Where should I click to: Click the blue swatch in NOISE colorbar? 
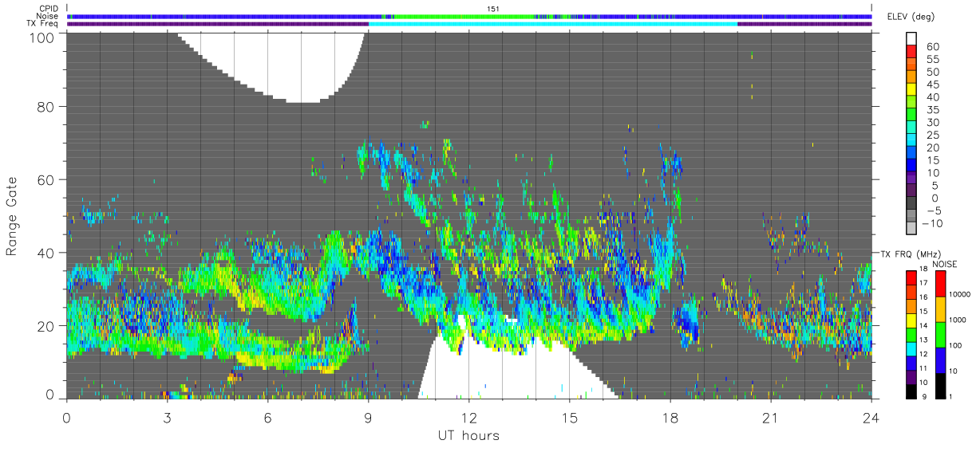940,360
